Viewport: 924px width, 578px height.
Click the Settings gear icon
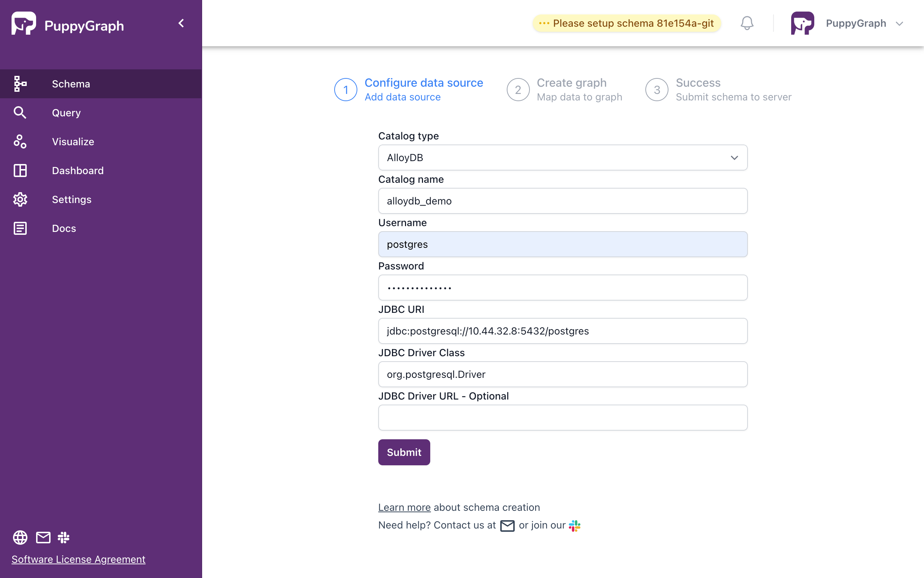[x=20, y=199]
